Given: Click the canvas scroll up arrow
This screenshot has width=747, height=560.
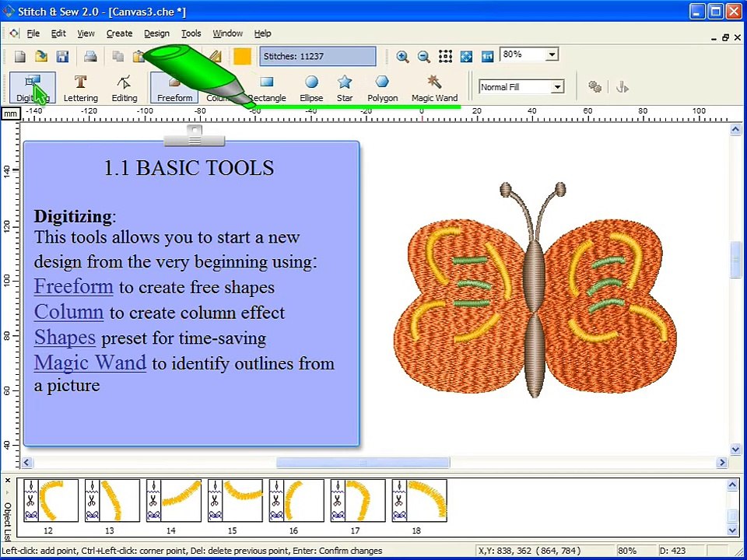Looking at the screenshot, I should [735, 129].
